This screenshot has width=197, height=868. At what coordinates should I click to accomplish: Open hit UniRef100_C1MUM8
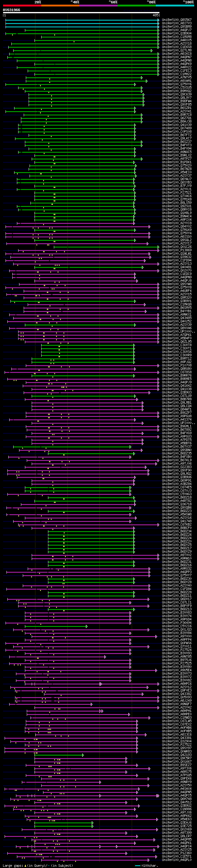click(x=177, y=37)
